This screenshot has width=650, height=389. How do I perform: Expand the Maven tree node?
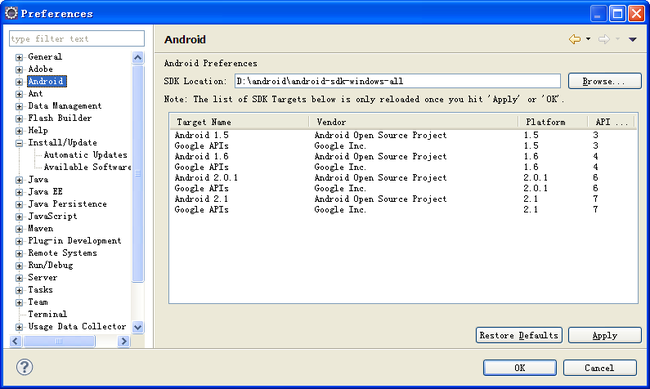(19, 229)
